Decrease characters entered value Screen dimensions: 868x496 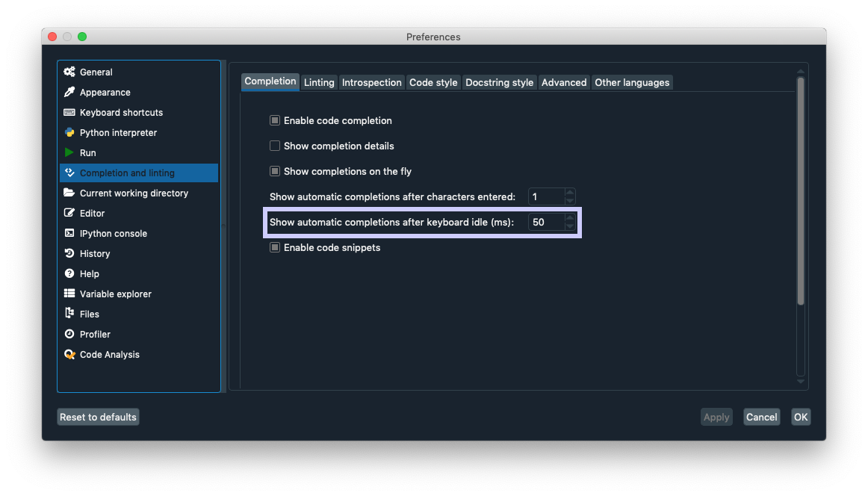[570, 200]
